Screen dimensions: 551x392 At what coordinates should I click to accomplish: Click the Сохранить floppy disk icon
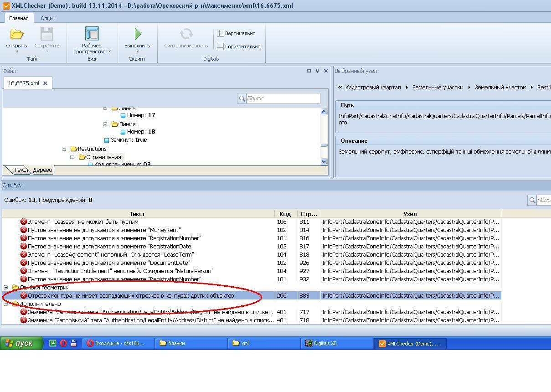[47, 34]
